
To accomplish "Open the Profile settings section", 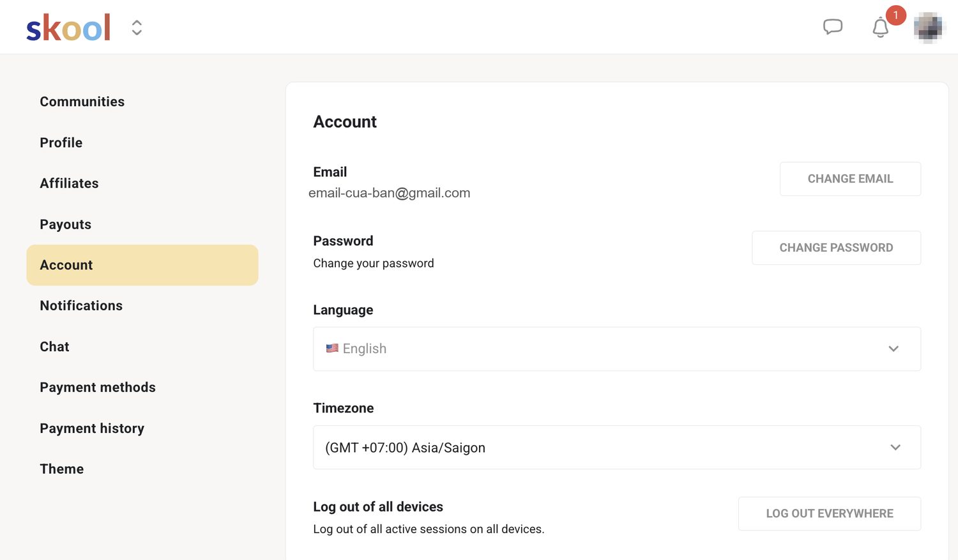I will coord(61,142).
